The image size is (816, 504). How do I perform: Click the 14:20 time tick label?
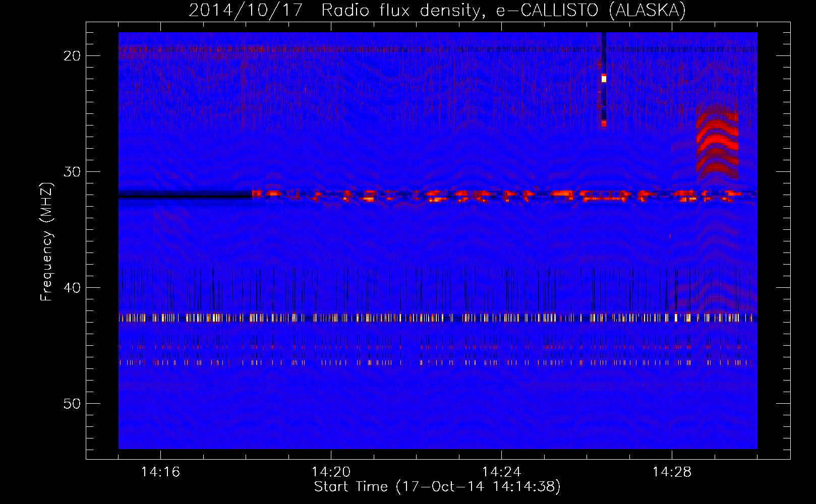(x=331, y=472)
